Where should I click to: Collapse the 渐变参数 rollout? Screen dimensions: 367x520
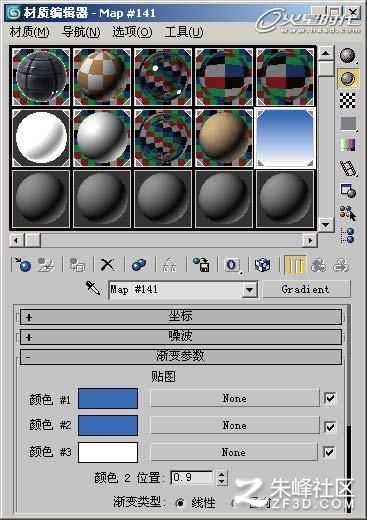point(181,357)
